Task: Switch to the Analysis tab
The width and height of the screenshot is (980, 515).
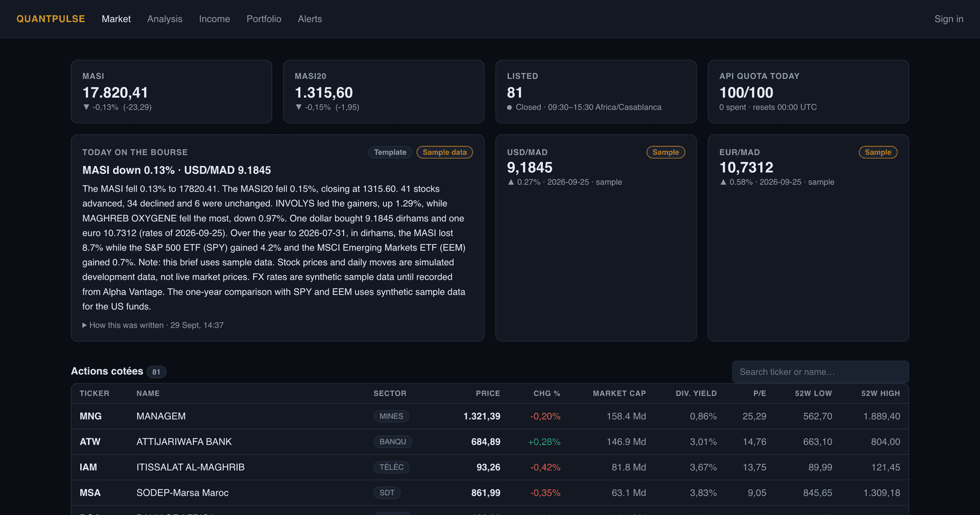Action: (x=165, y=19)
